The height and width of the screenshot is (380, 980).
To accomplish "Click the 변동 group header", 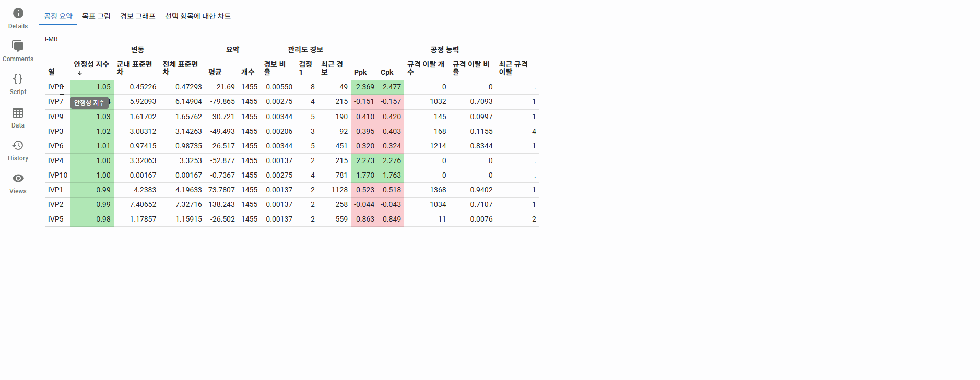I will pos(137,50).
